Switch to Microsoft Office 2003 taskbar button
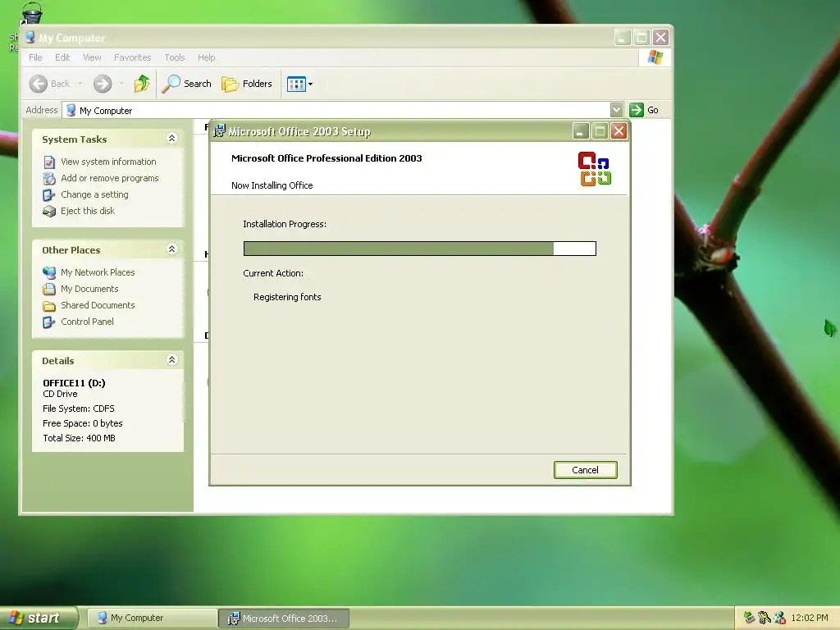Screen dimensions: 840x630 tap(284, 619)
